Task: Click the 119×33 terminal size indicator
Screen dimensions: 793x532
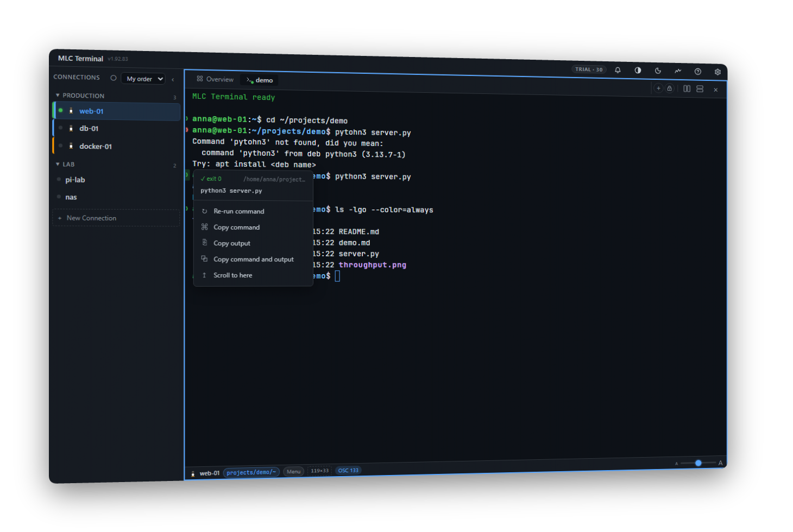Action: (320, 471)
